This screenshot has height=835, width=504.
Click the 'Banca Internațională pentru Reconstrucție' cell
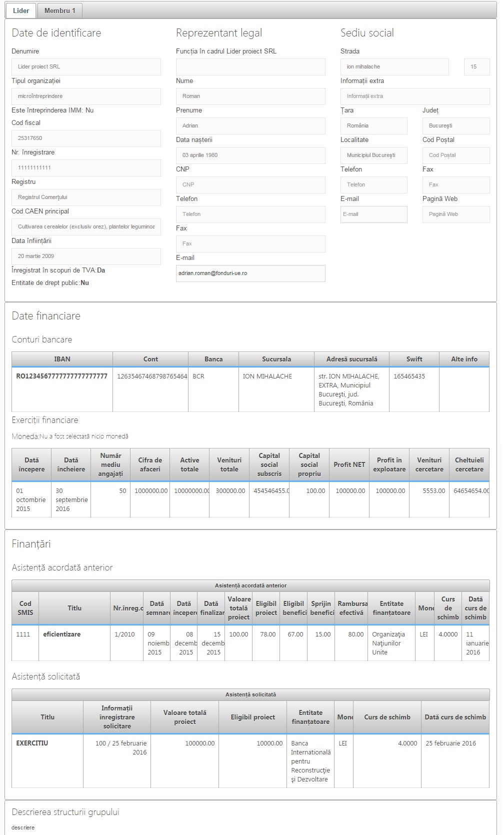pos(310,761)
